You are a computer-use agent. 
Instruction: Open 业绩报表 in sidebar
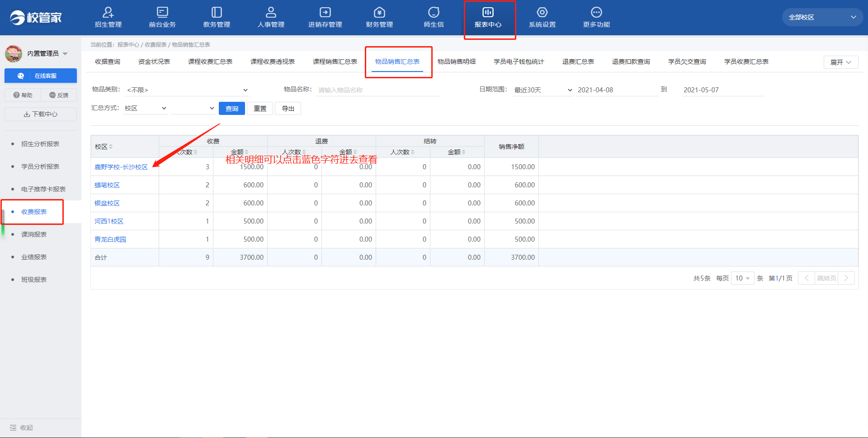[34, 257]
